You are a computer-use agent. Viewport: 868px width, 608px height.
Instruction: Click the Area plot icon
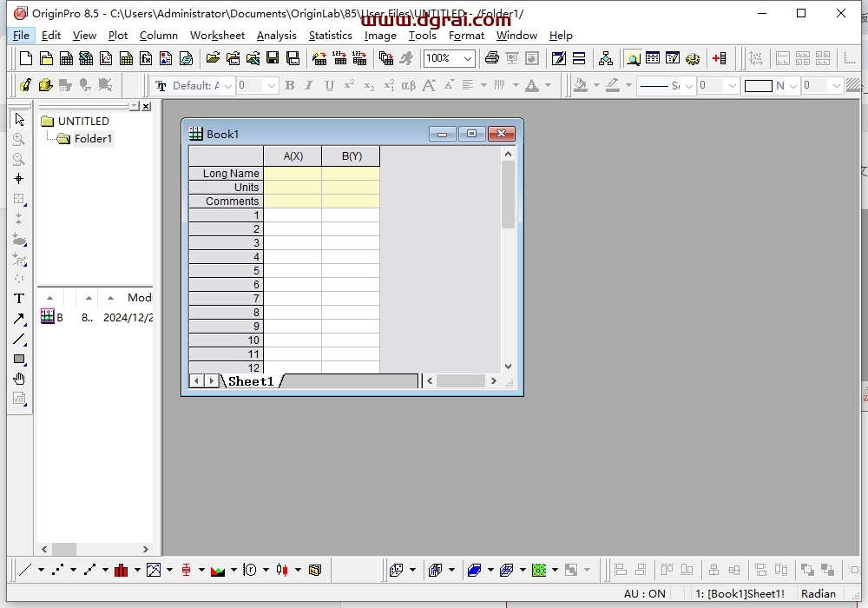pos(218,570)
